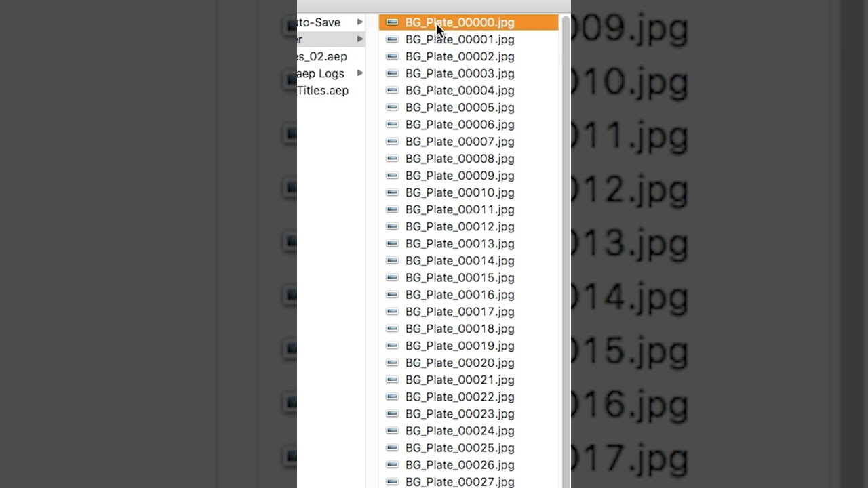Select file BG_Plate_00014.jpg
868x488 pixels.
[x=469, y=260]
